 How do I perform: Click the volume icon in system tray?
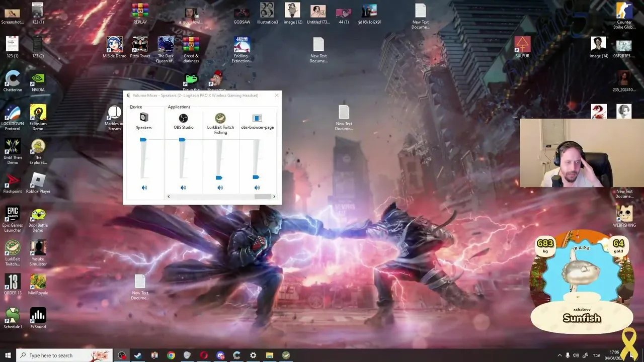click(x=576, y=355)
